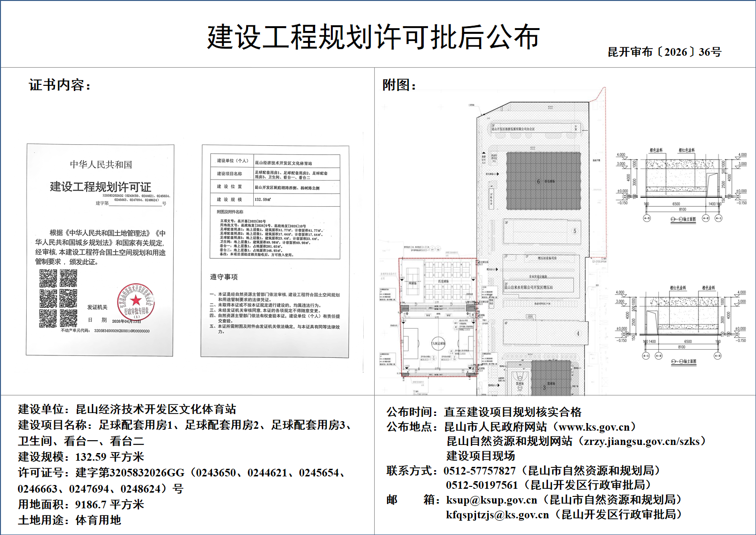This screenshot has height=535, width=756.
Task: Click the main title 建设工程规划许可批后公布
Action: pos(373,37)
